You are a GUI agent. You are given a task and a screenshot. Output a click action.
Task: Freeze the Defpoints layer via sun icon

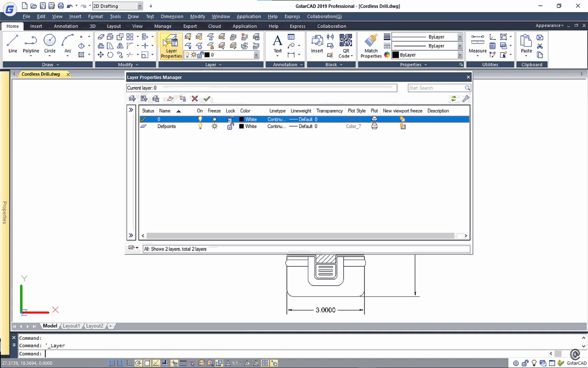coord(214,126)
